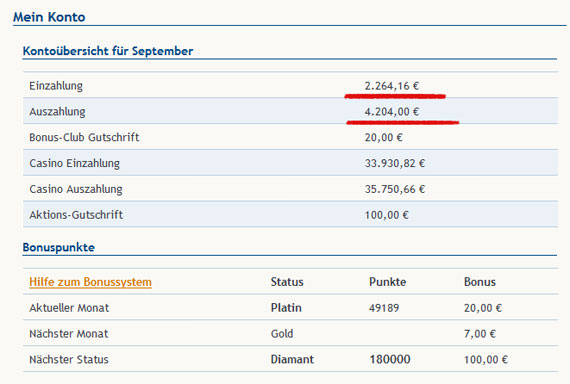Select the 'Aktueller Monat' row label

click(69, 308)
